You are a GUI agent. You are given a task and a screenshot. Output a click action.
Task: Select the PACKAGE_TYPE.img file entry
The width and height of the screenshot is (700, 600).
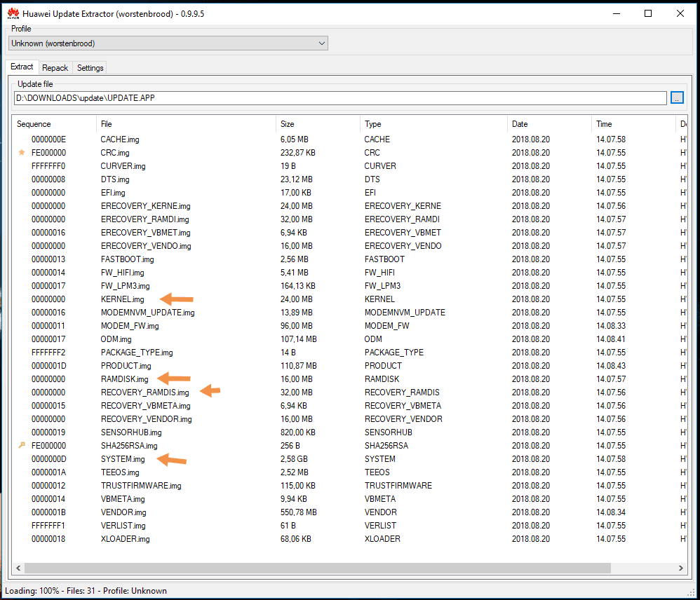(x=137, y=353)
